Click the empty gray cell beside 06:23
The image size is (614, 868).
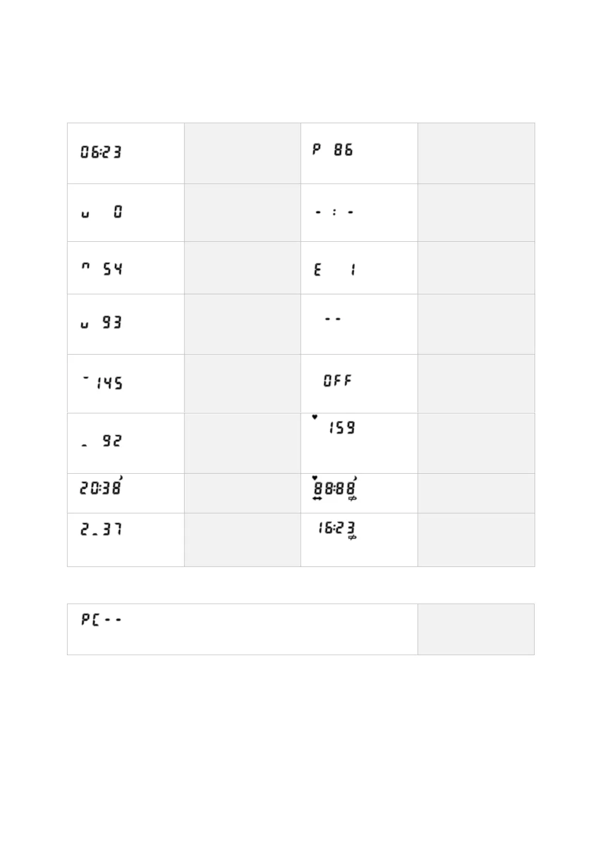pos(242,153)
